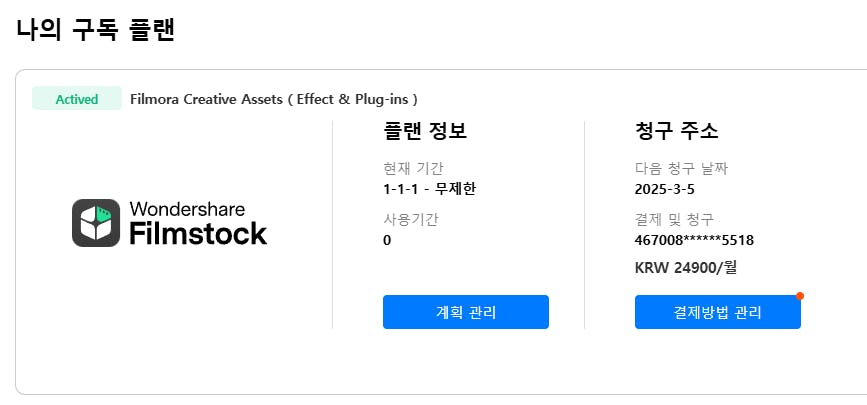Click the 결제 및 청구 label
This screenshot has width=867, height=405.
[674, 219]
